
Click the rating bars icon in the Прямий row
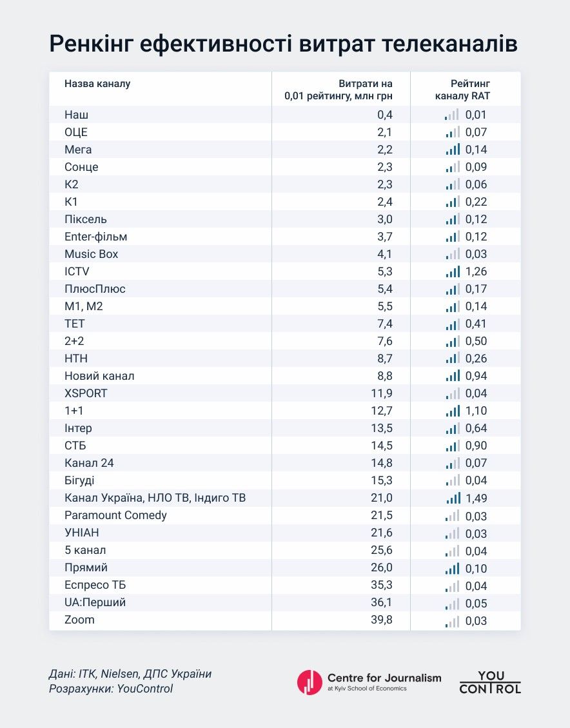(452, 569)
